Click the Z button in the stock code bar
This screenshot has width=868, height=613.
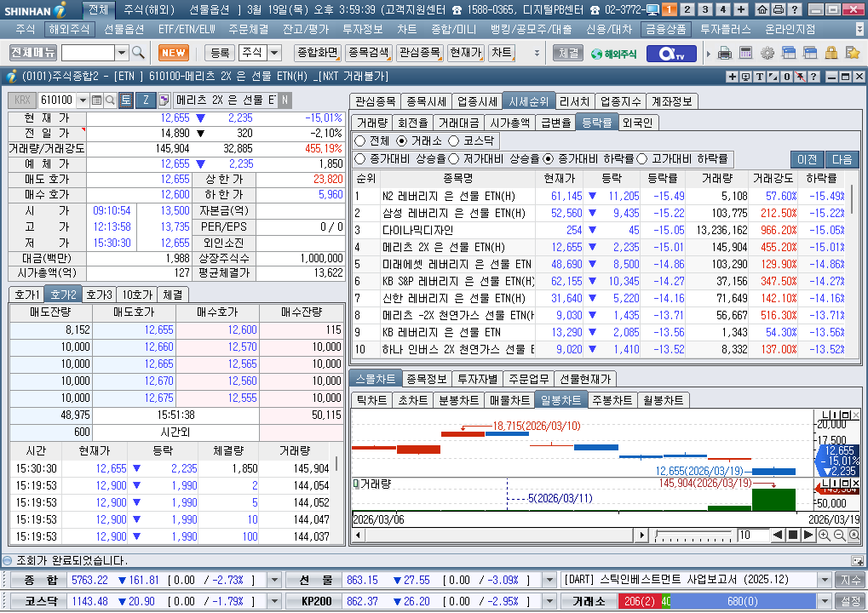[x=147, y=100]
